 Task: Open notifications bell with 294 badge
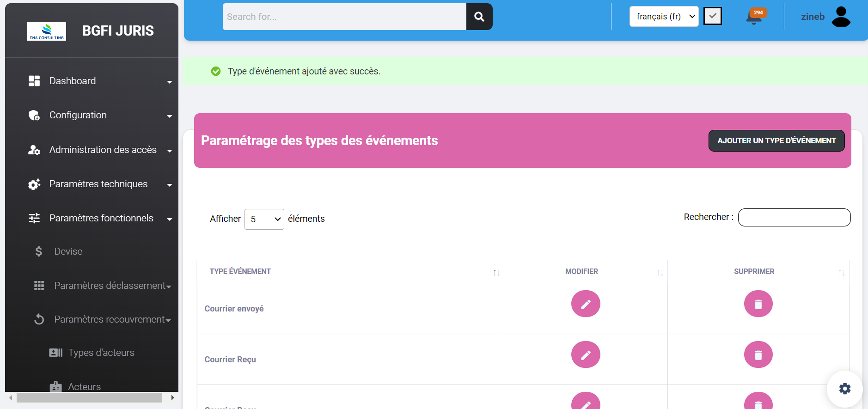coord(754,17)
